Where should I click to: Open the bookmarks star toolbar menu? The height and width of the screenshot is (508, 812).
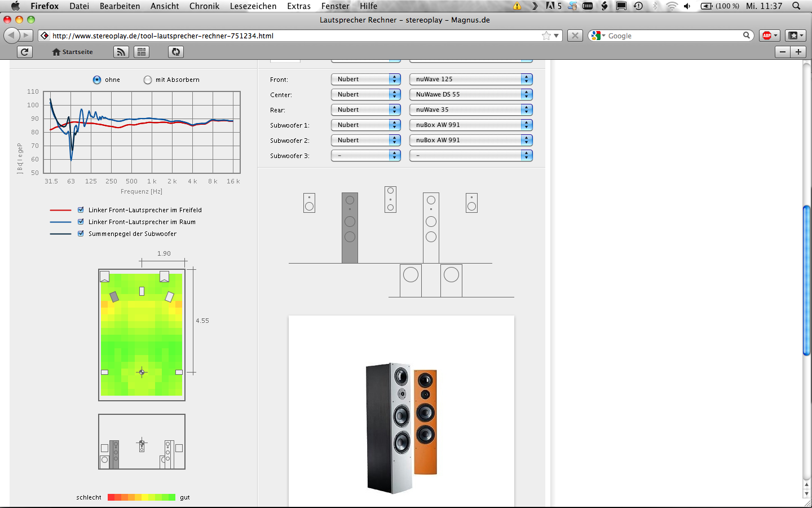point(796,36)
